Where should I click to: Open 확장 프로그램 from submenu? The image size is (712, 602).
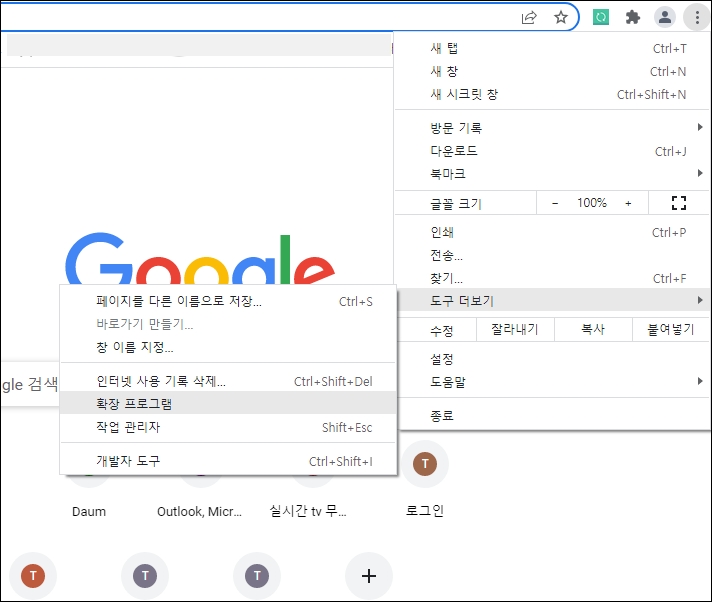point(228,403)
